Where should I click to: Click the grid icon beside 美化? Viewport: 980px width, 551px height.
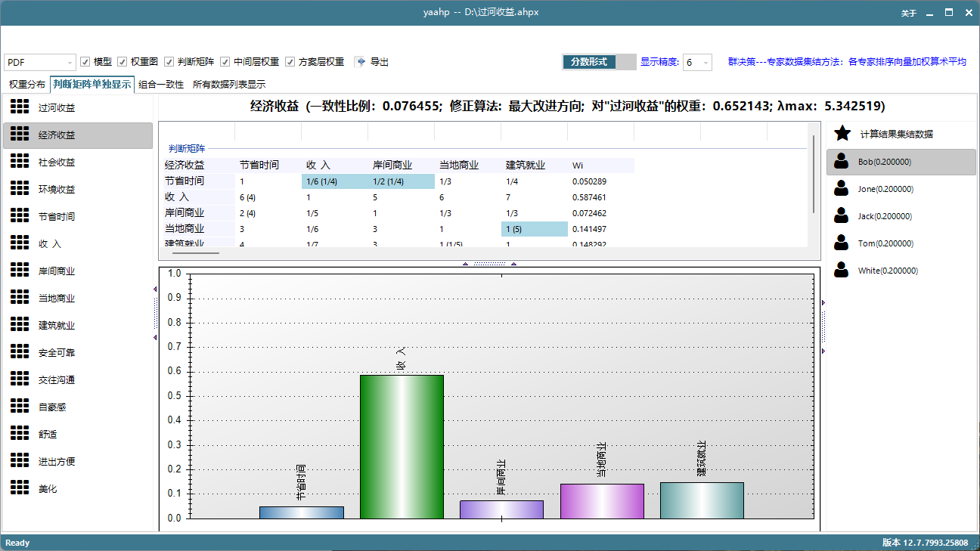[20, 488]
